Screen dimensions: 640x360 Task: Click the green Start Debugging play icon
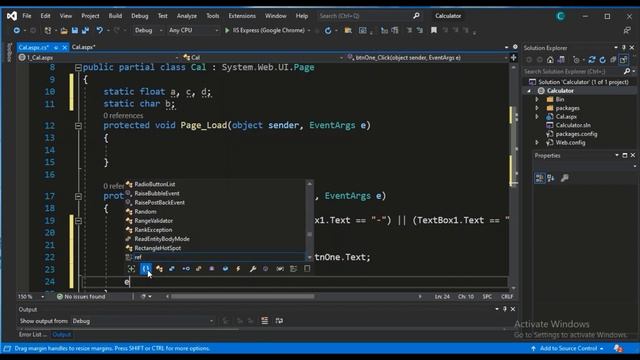coord(227,30)
